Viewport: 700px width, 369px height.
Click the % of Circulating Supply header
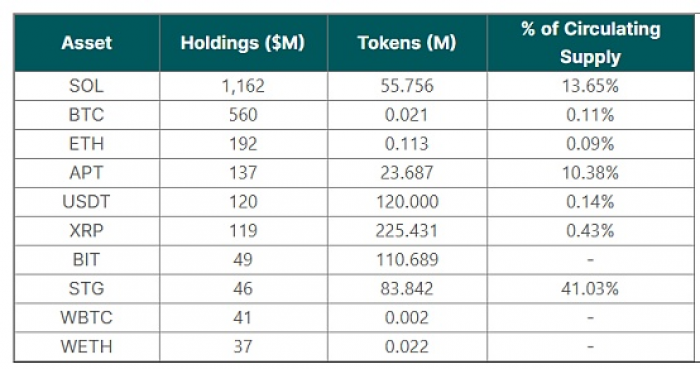(x=591, y=43)
